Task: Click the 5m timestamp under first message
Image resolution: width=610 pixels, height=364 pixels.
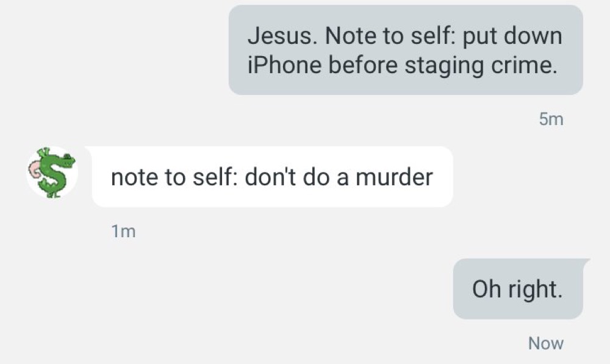Action: pyautogui.click(x=551, y=119)
